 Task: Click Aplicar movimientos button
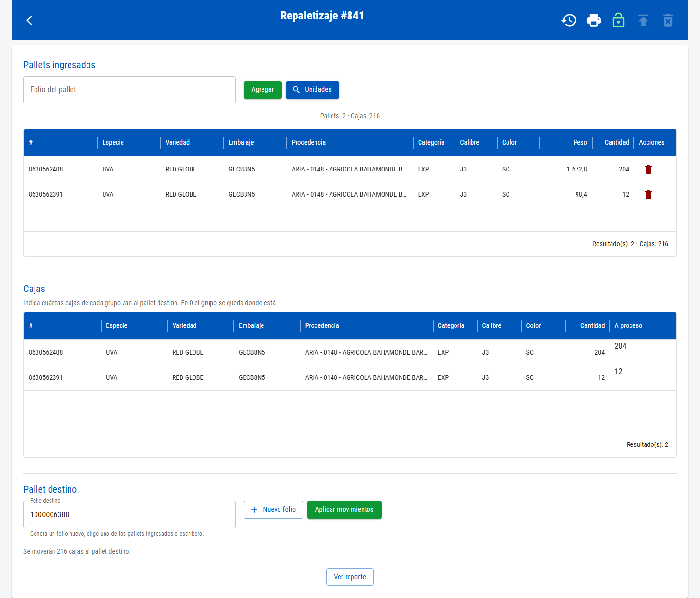tap(344, 510)
